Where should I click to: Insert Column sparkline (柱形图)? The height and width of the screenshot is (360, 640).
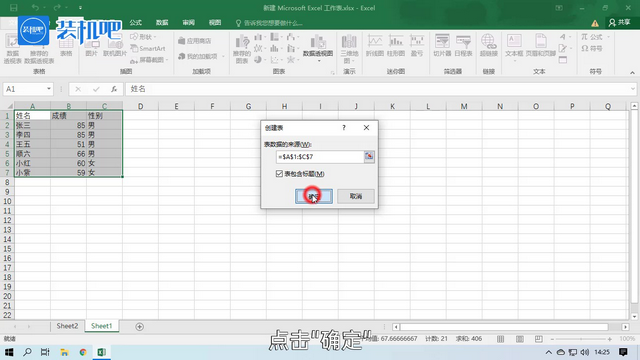[x=396, y=45]
